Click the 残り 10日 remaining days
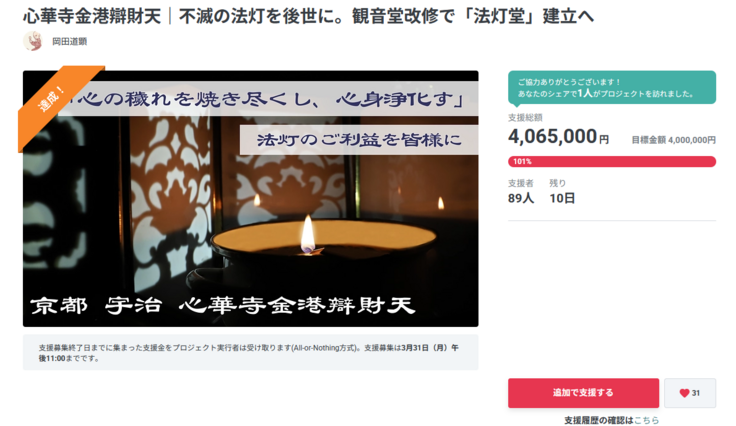736x426 pixels. pyautogui.click(x=562, y=191)
